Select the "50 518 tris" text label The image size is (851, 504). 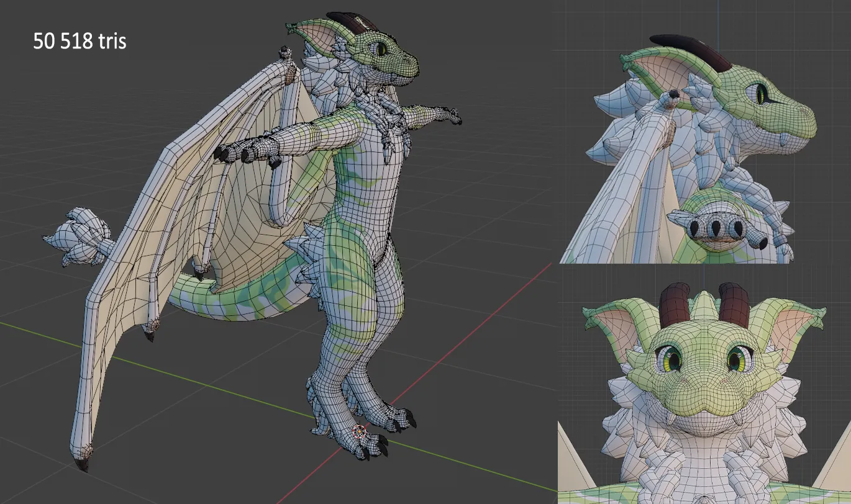coord(80,42)
